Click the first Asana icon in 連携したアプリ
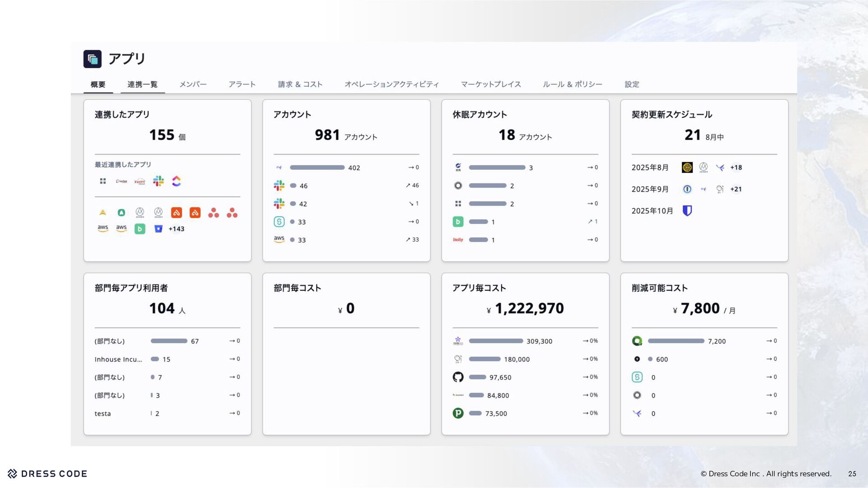 (x=213, y=213)
